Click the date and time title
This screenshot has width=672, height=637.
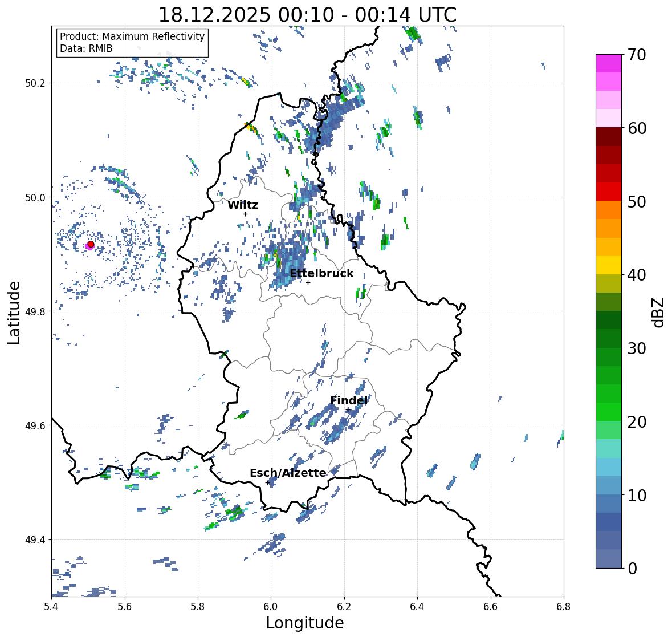pos(307,15)
